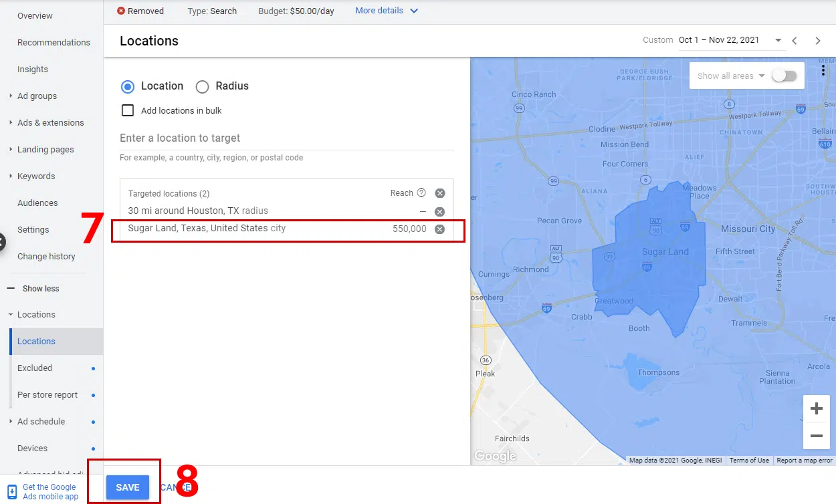Expand Ad schedule in the sidebar
This screenshot has height=504, width=836.
(11, 421)
